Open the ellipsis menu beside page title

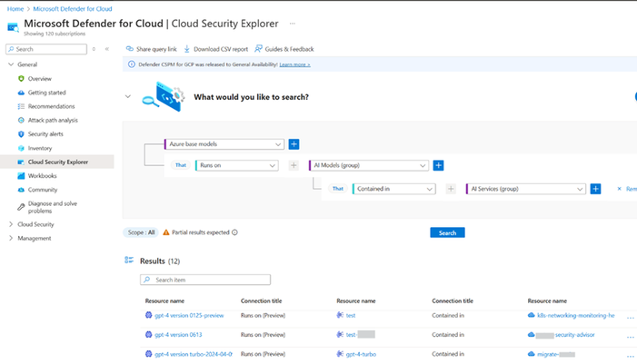click(292, 24)
